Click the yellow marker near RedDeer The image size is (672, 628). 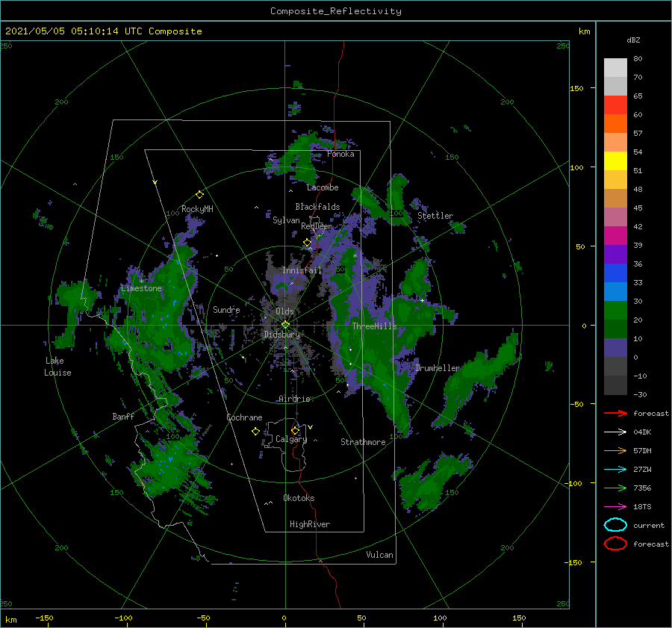tap(307, 243)
